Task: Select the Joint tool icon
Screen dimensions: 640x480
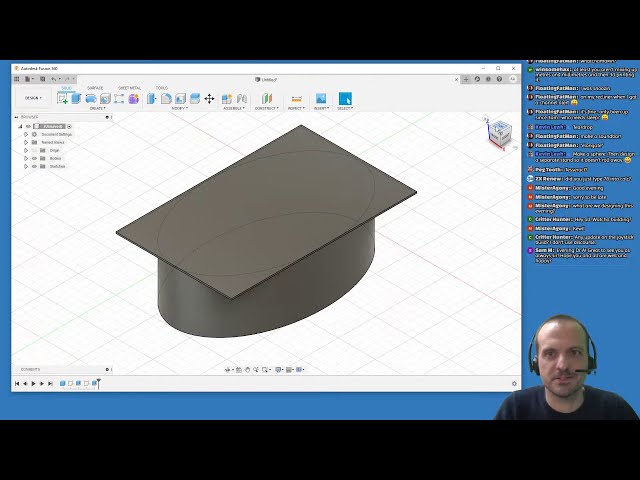Action: (242, 98)
